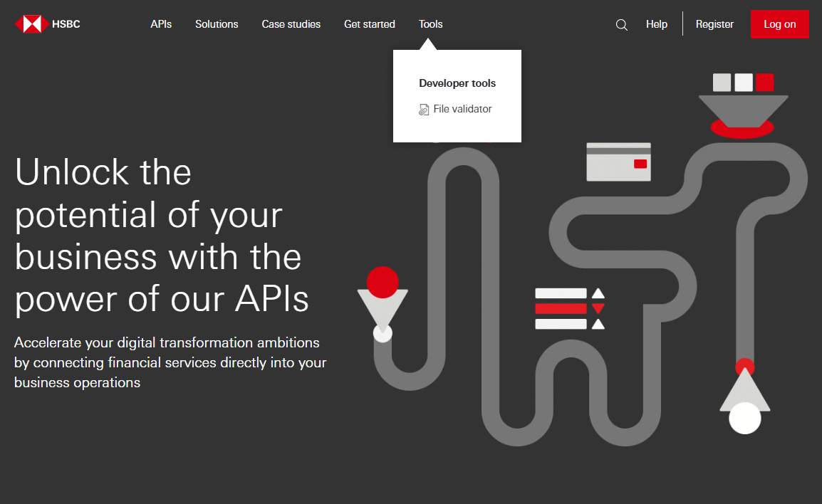The image size is (822, 504).
Task: Click the credit card illustration
Action: click(618, 162)
